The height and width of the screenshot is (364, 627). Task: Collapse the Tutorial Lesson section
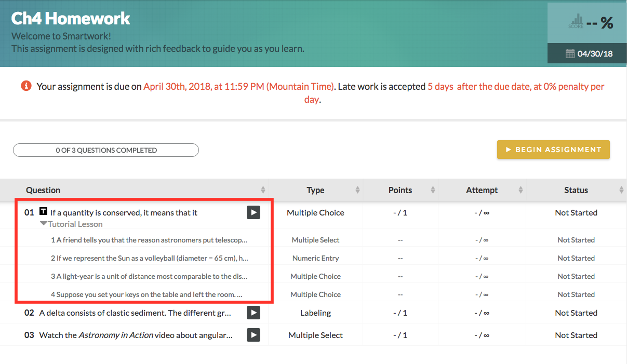[44, 224]
